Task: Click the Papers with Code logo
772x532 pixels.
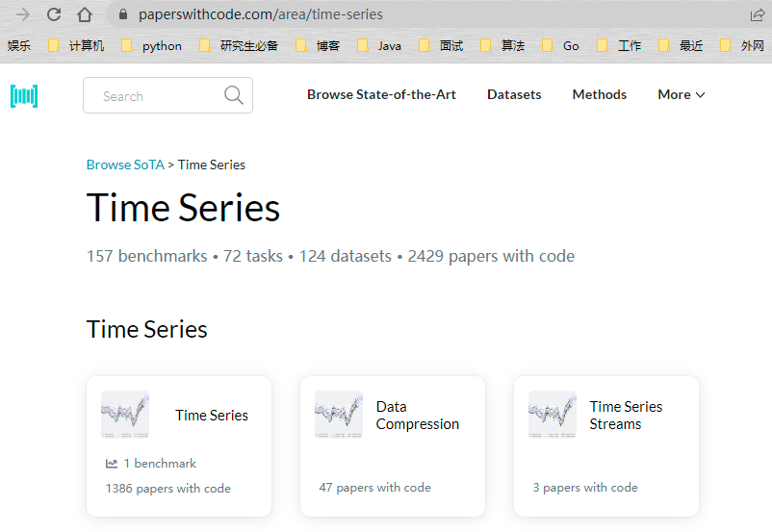Action: [x=24, y=95]
